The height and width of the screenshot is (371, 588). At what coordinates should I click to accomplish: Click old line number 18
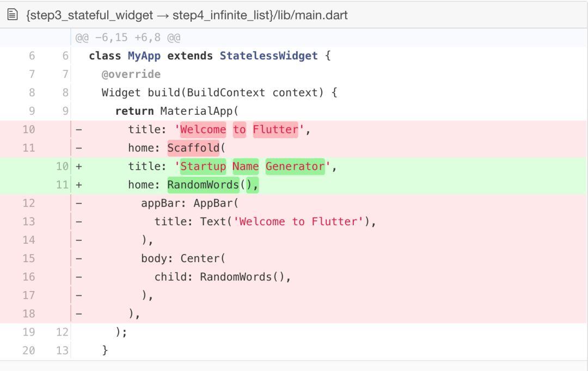point(29,314)
